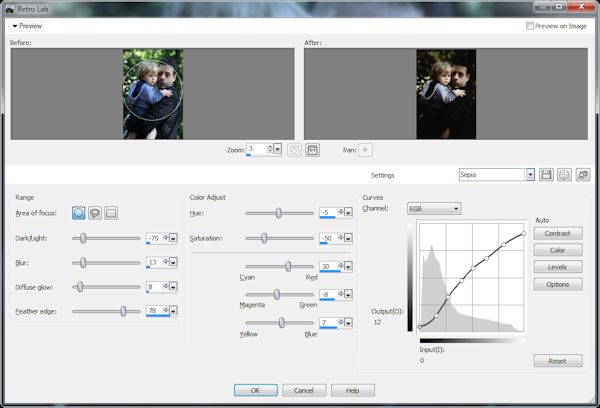Click the Levels button

pos(558,267)
